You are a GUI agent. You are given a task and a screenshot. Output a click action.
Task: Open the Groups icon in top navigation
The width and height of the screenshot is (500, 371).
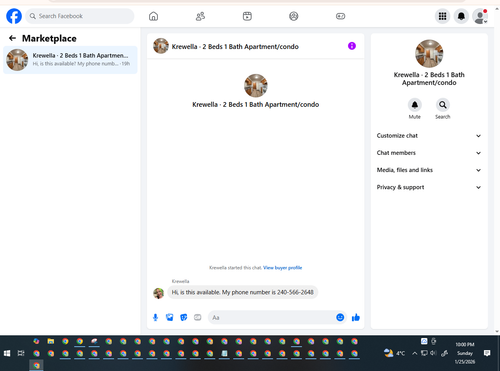click(x=294, y=16)
